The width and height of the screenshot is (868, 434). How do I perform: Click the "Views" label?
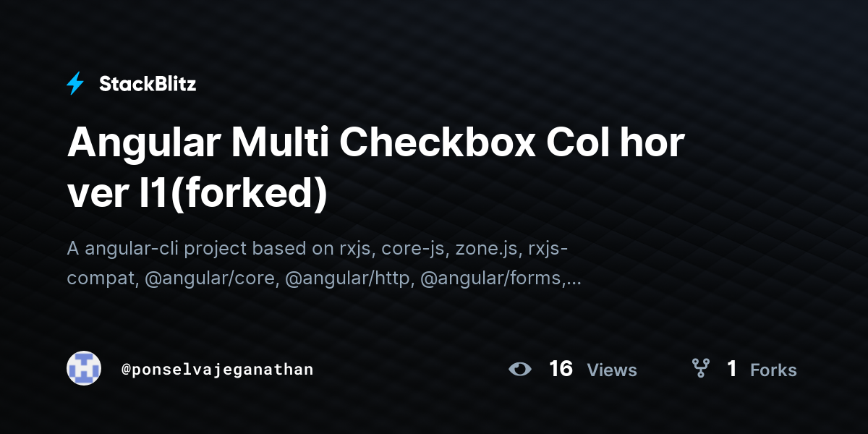pyautogui.click(x=612, y=370)
